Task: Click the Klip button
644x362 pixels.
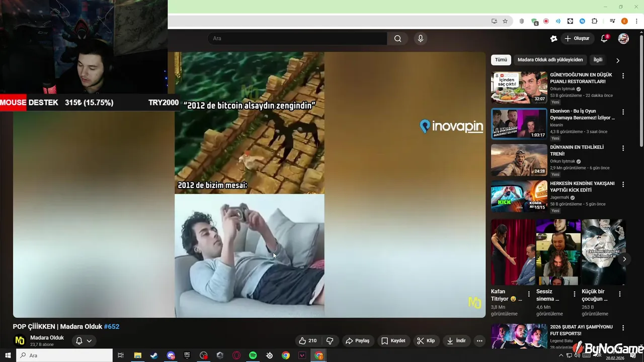Action: (426, 341)
